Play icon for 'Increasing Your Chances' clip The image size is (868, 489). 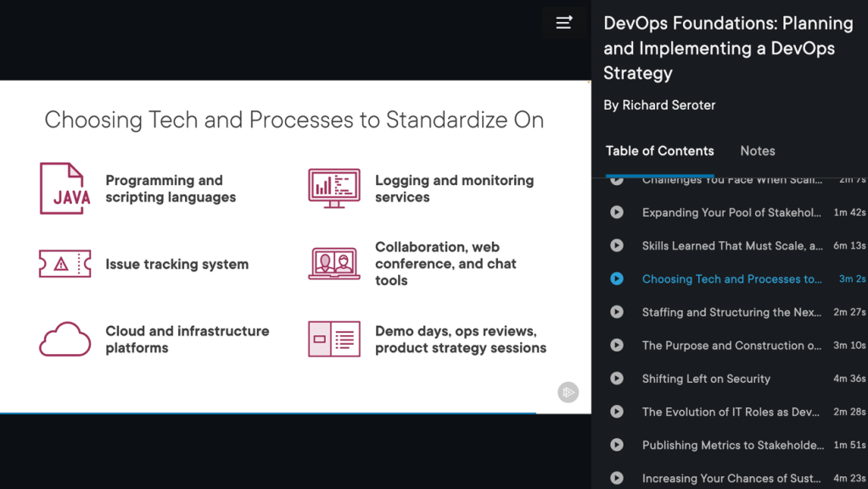coord(617,478)
